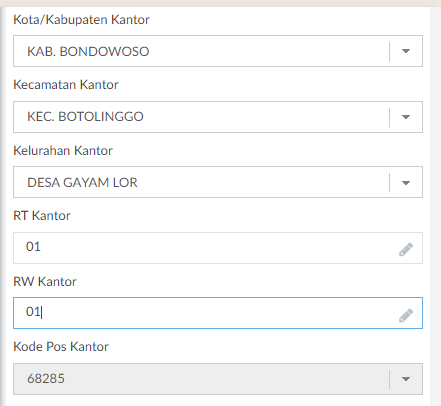Click the pencil icon in RW Kantor field
This screenshot has width=441, height=406.
pos(406,315)
